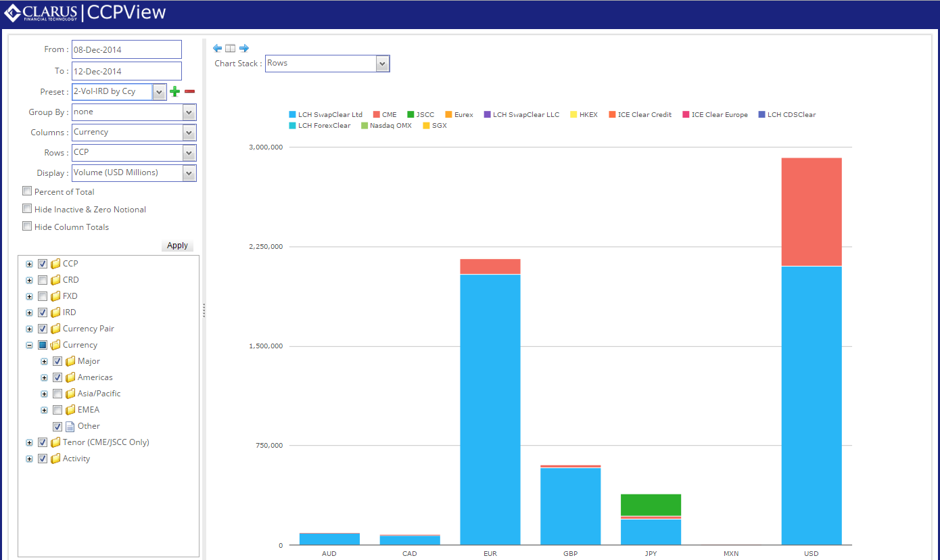
Task: Click the left arrow navigation icon
Action: tap(217, 48)
